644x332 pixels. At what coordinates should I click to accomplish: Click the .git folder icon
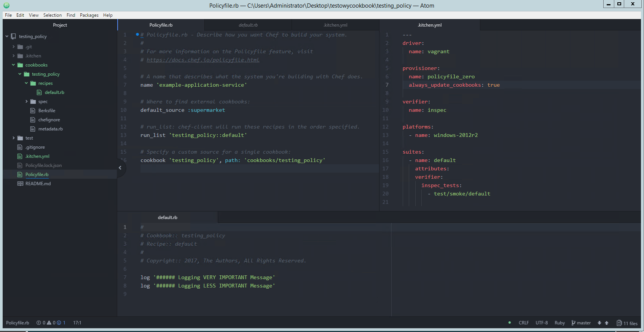(20, 47)
